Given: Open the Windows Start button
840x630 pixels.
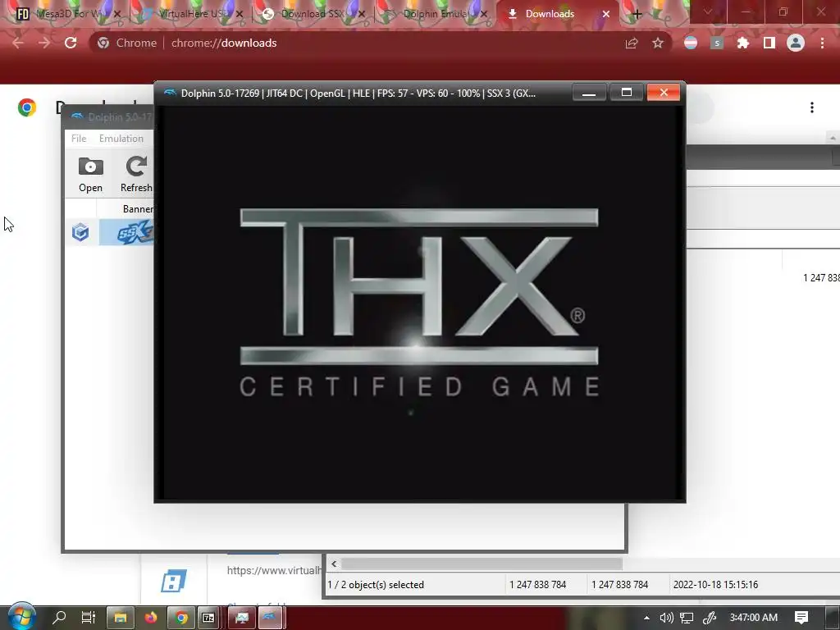Looking at the screenshot, I should (x=21, y=617).
